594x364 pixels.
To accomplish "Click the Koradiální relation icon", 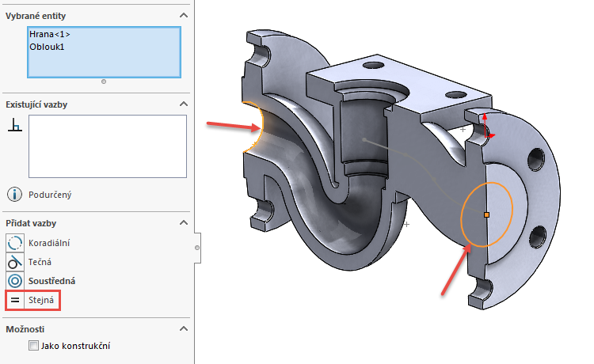I will point(15,243).
